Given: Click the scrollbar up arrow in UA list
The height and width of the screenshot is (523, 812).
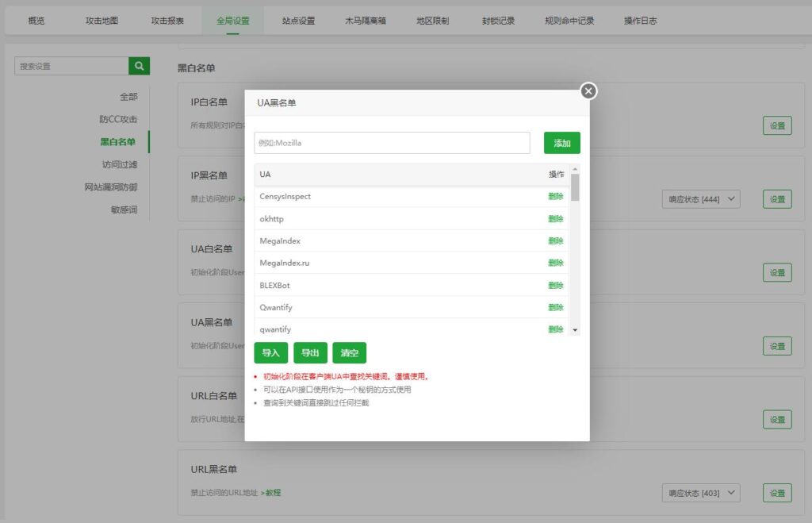Looking at the screenshot, I should pos(575,169).
